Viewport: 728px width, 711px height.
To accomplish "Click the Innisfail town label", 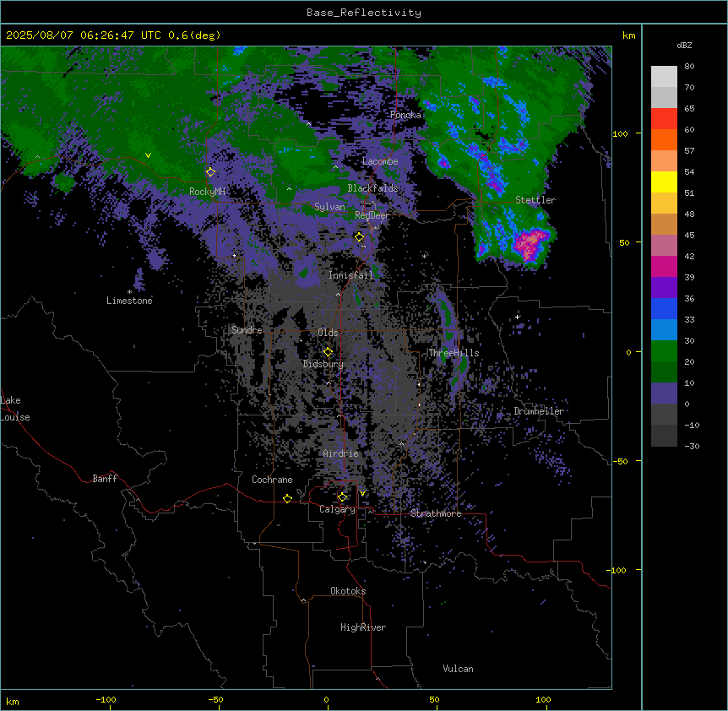I will tap(350, 275).
